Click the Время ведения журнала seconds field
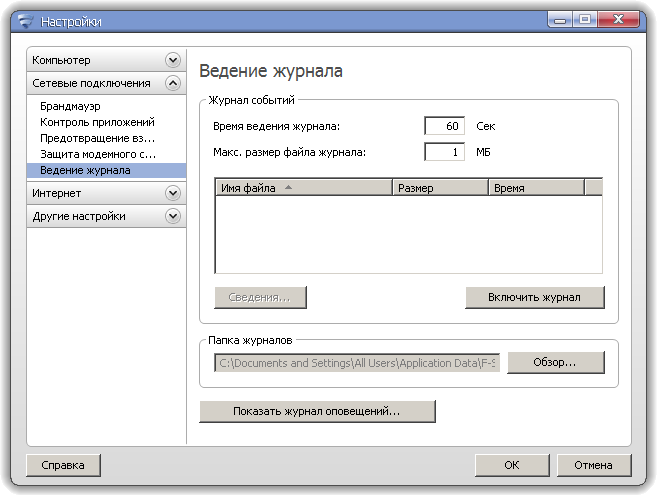Screen dimensions: 657x495 coord(445,126)
